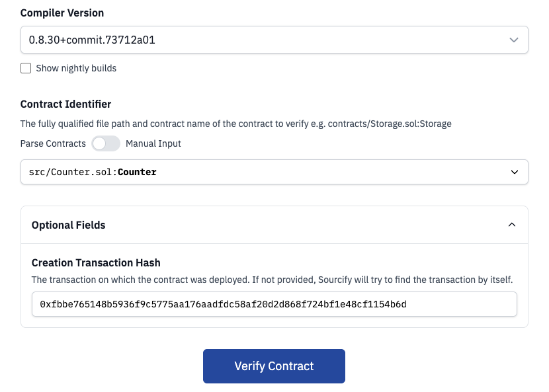This screenshot has width=549, height=392.
Task: Click the Creation Transaction Hash heading
Action: [x=96, y=262]
